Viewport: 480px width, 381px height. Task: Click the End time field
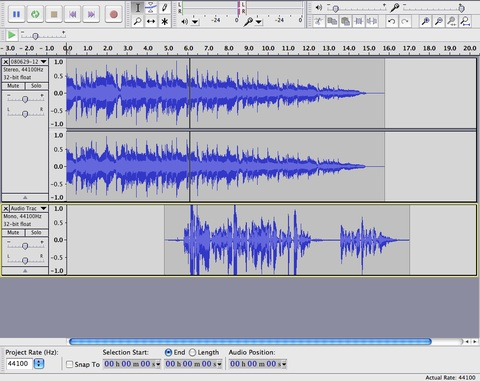191,364
